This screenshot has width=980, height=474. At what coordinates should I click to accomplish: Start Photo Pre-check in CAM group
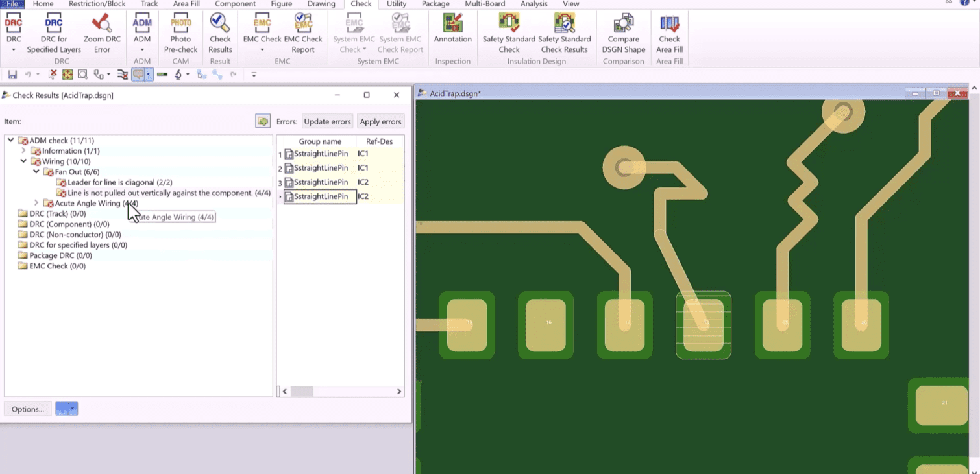point(180,34)
